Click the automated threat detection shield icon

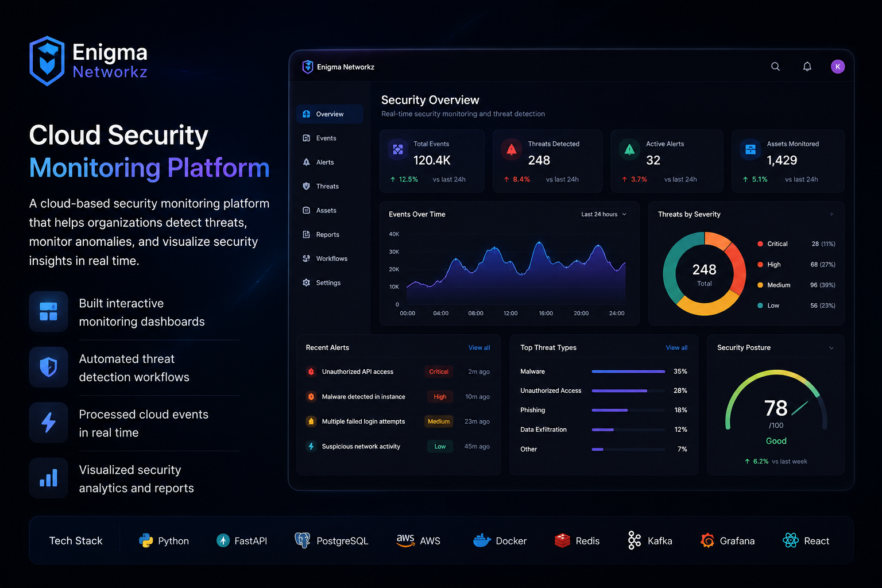pos(48,367)
